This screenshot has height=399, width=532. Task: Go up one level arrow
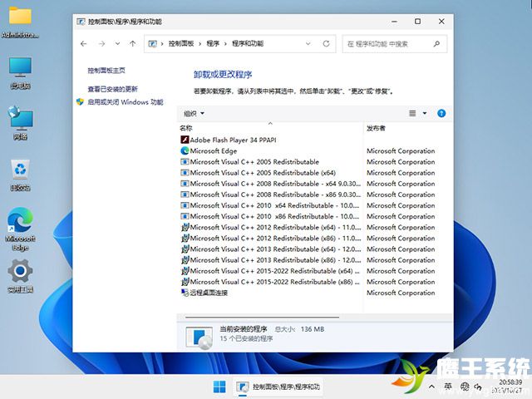[x=133, y=43]
